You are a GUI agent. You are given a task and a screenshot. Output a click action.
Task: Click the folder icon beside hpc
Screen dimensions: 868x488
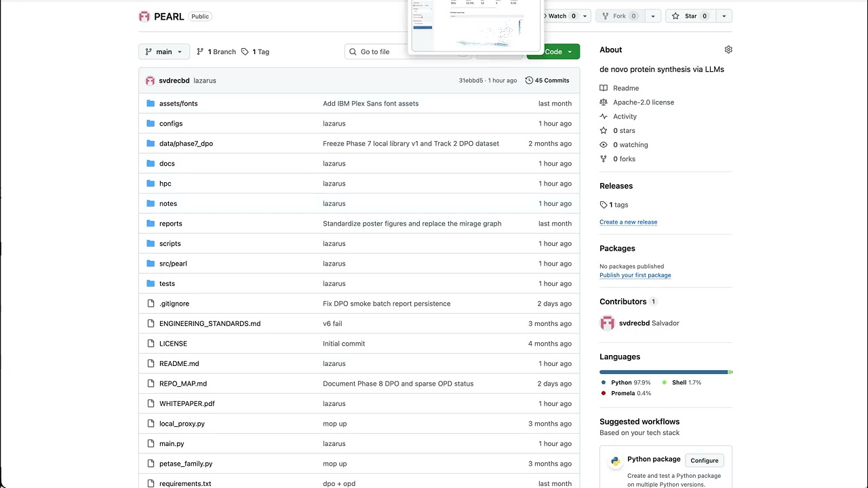click(x=151, y=184)
